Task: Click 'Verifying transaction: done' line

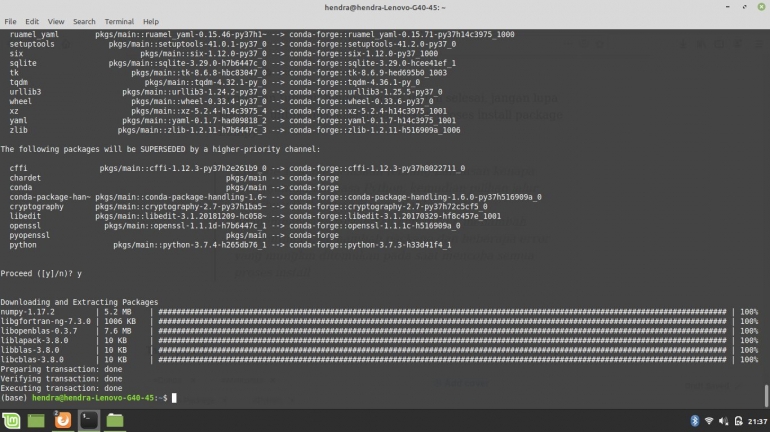Action: tap(61, 378)
